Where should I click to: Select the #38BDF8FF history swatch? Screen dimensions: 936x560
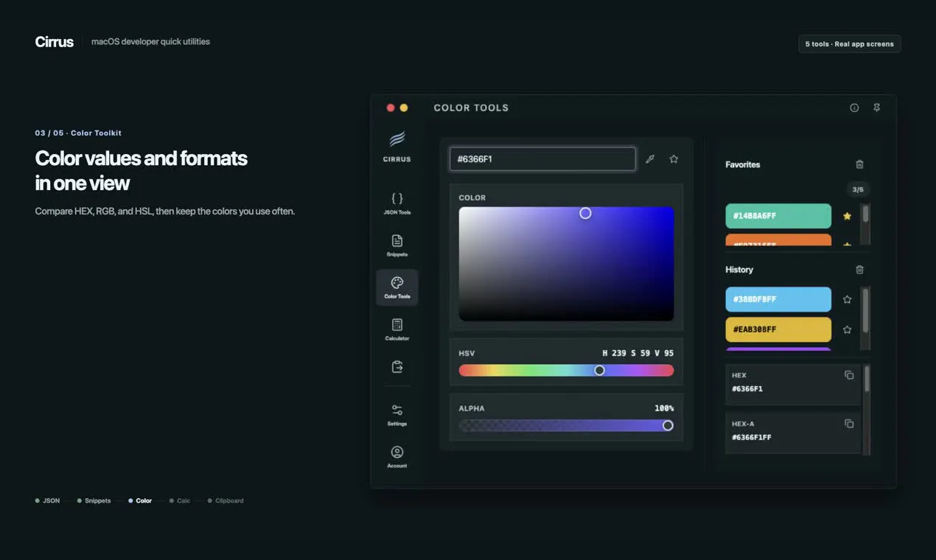(778, 299)
